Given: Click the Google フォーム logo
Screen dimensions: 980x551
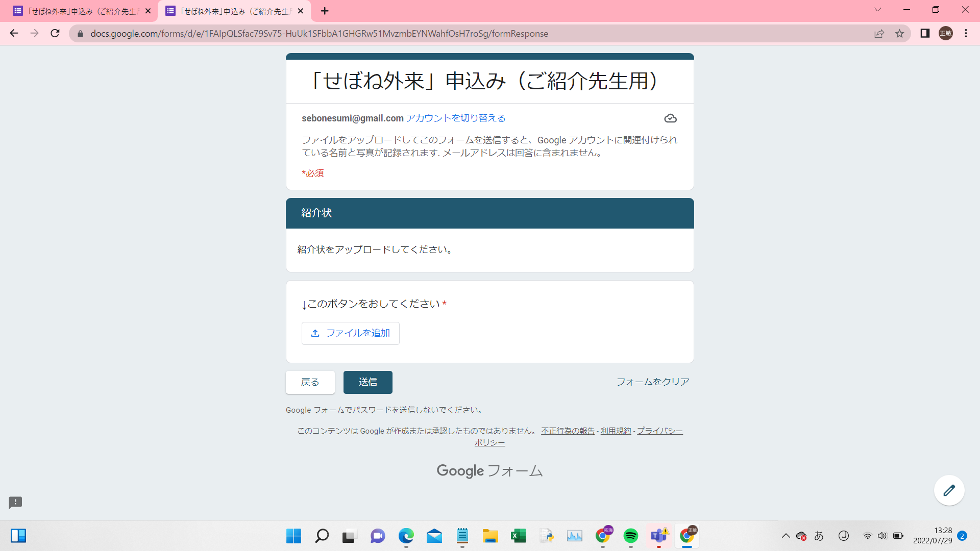Looking at the screenshot, I should point(489,470).
